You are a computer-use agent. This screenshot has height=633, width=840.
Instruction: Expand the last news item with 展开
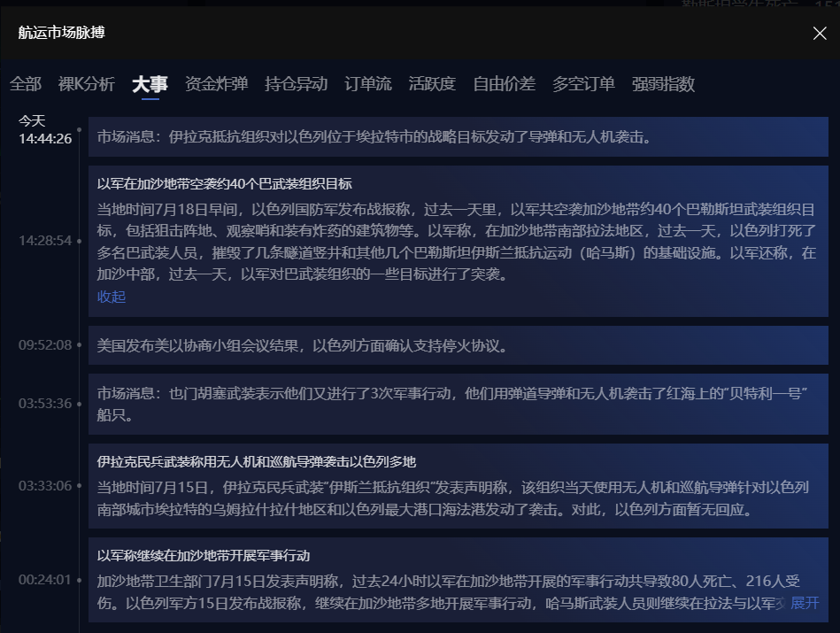click(805, 603)
